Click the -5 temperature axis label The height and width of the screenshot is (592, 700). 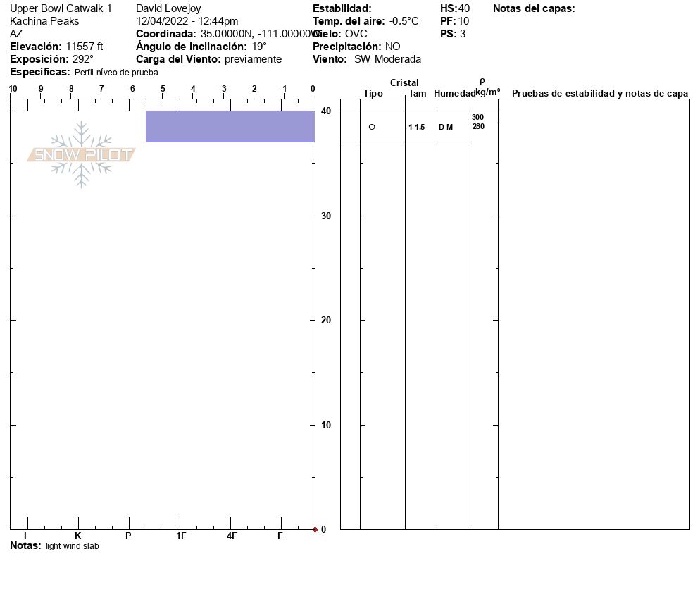tap(162, 89)
